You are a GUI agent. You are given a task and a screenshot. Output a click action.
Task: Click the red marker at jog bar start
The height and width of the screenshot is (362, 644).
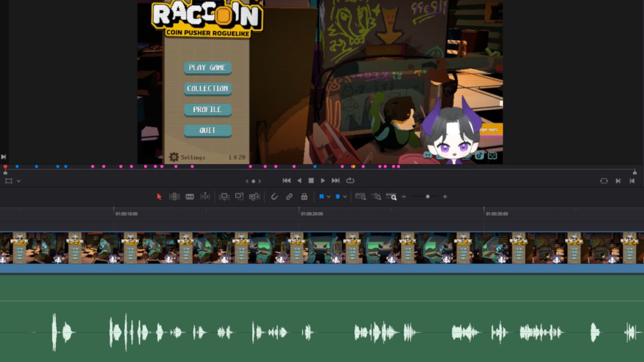click(5, 167)
